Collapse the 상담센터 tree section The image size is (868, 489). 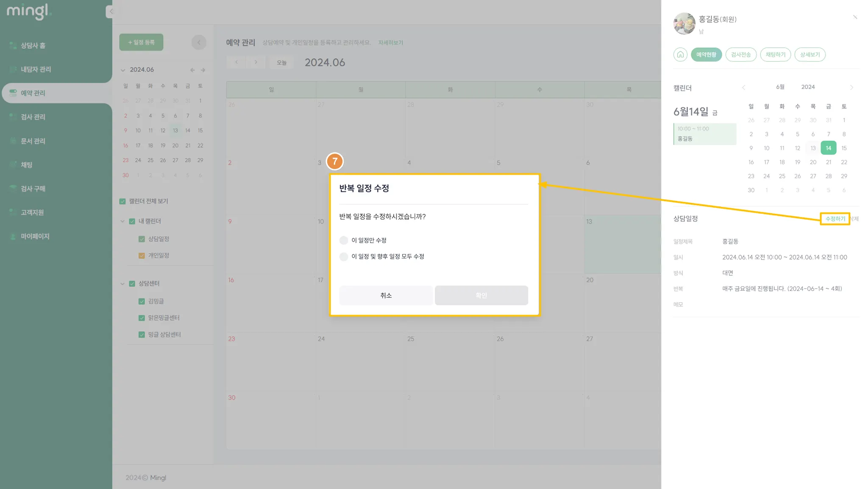(122, 284)
